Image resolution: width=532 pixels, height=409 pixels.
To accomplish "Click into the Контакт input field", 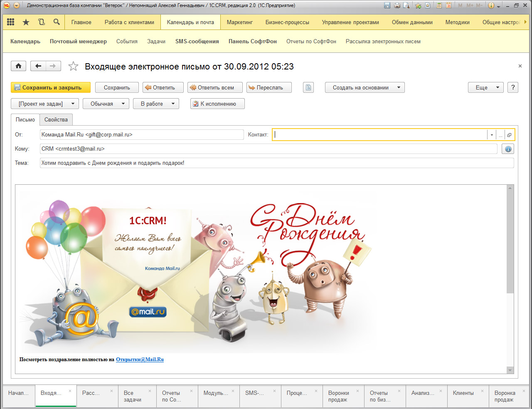I will point(380,134).
